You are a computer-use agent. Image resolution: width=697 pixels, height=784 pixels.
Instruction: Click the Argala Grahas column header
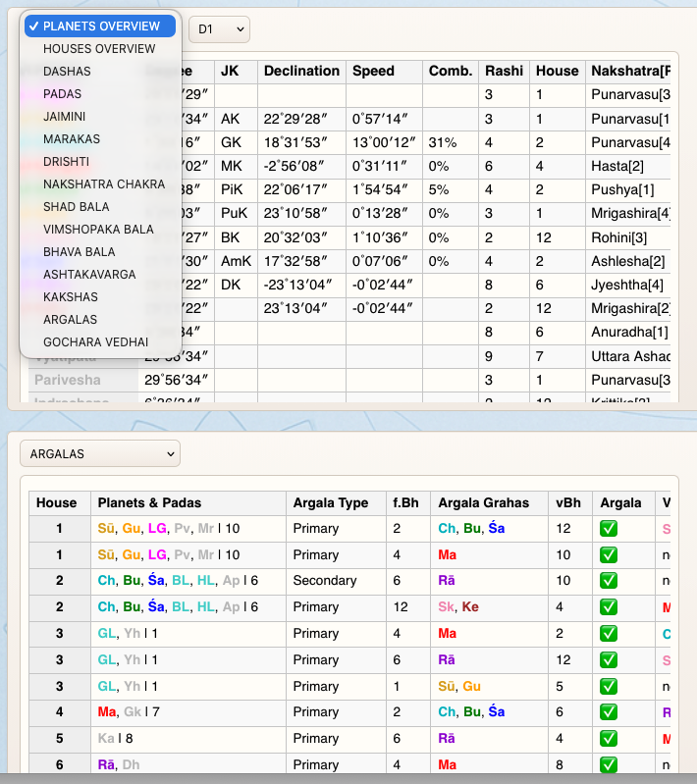tap(483, 503)
